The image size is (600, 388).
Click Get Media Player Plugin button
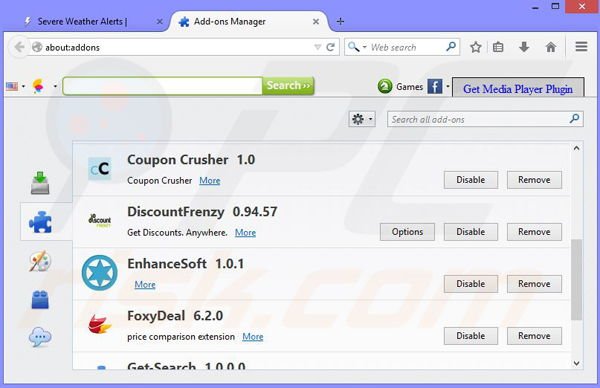[518, 89]
